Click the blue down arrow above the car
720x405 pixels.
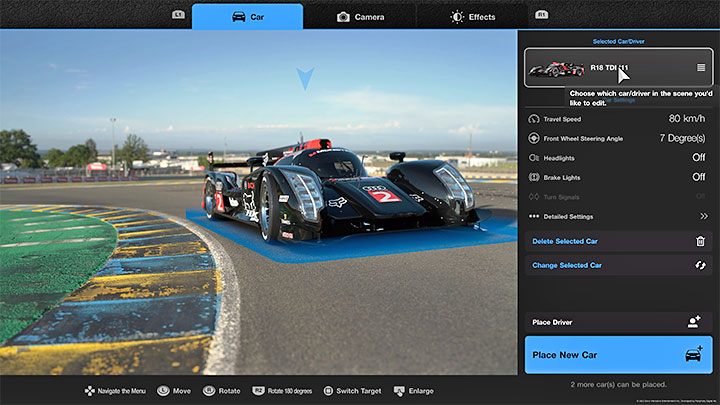coord(305,79)
